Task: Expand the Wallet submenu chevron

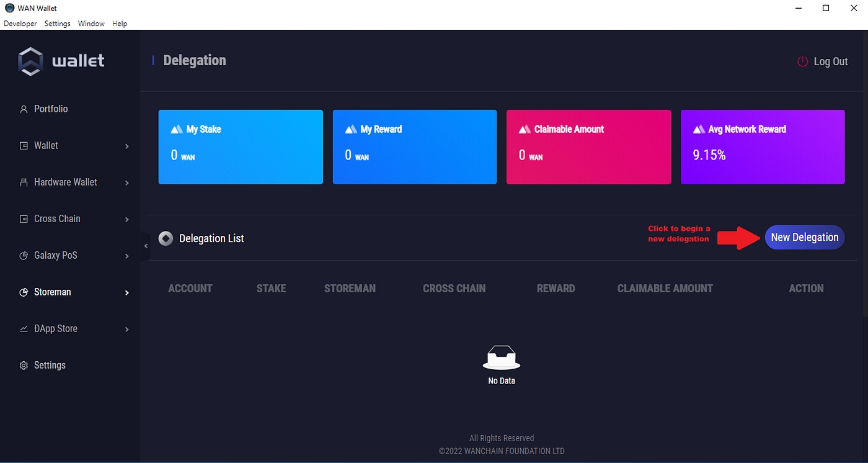Action: (126, 146)
